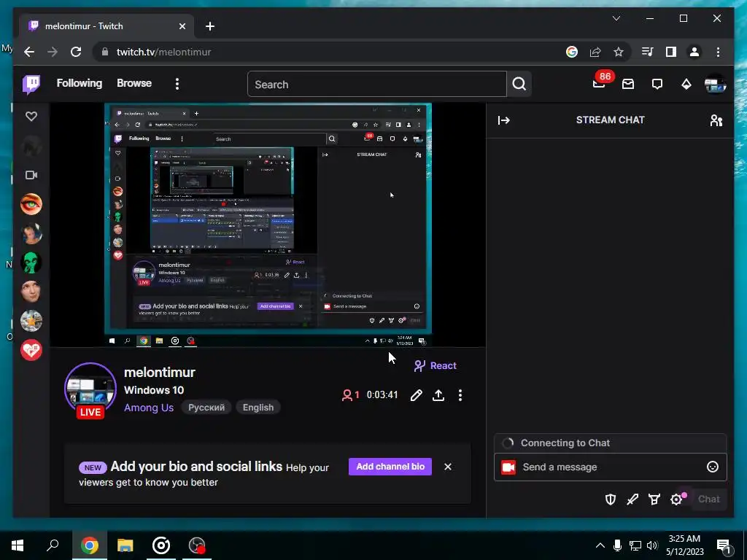Bookmark the page with star icon
Viewport: 747px width, 560px height.
[x=619, y=52]
